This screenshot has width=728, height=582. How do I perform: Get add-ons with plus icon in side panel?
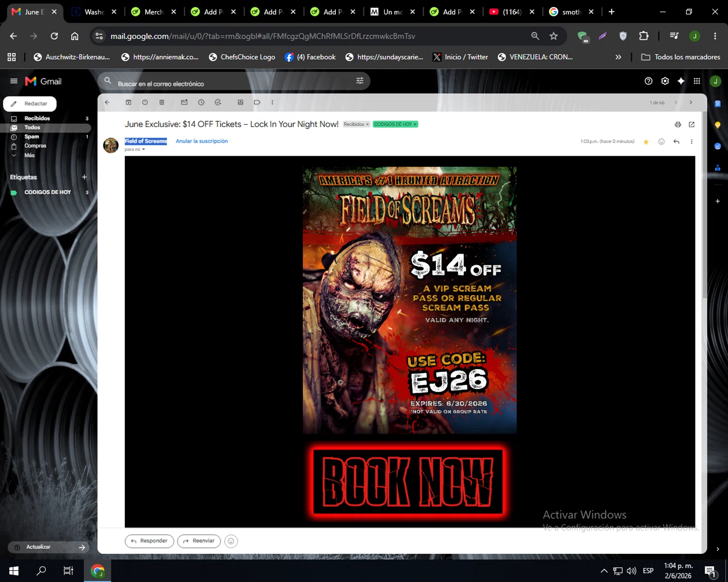pos(718,201)
